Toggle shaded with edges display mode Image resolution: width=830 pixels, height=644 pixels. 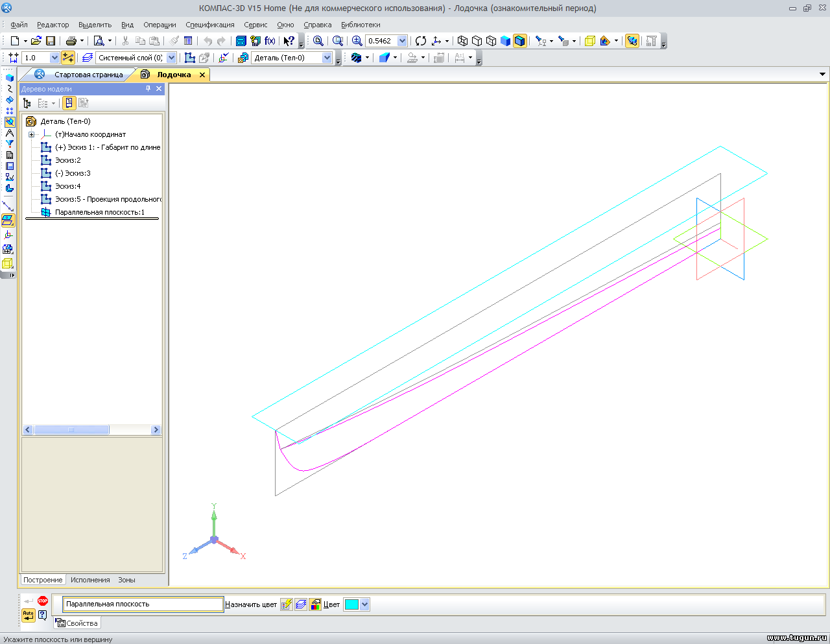point(519,41)
